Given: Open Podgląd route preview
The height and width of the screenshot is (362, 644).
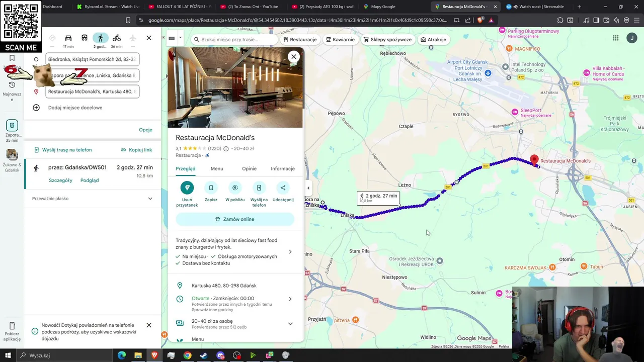Looking at the screenshot, I should pyautogui.click(x=90, y=180).
